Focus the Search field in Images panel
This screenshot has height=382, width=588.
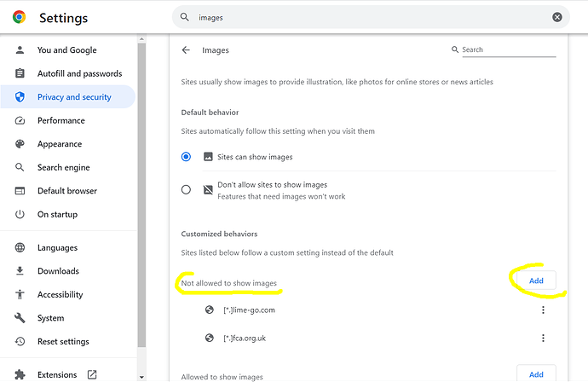[507, 50]
